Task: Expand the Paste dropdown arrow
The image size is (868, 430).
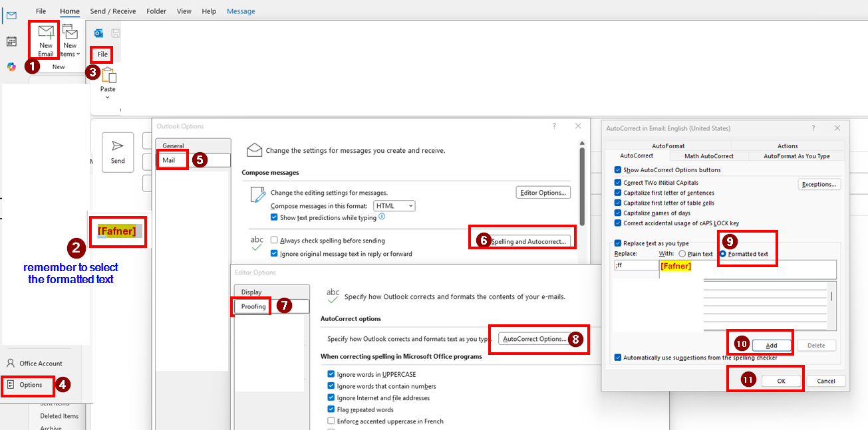Action: coord(108,98)
